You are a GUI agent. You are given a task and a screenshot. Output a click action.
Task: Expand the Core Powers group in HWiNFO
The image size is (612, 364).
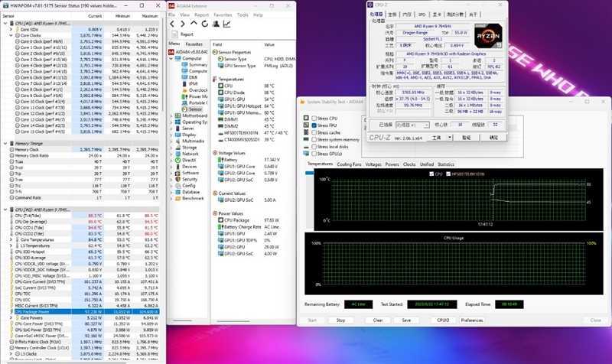(x=11, y=318)
